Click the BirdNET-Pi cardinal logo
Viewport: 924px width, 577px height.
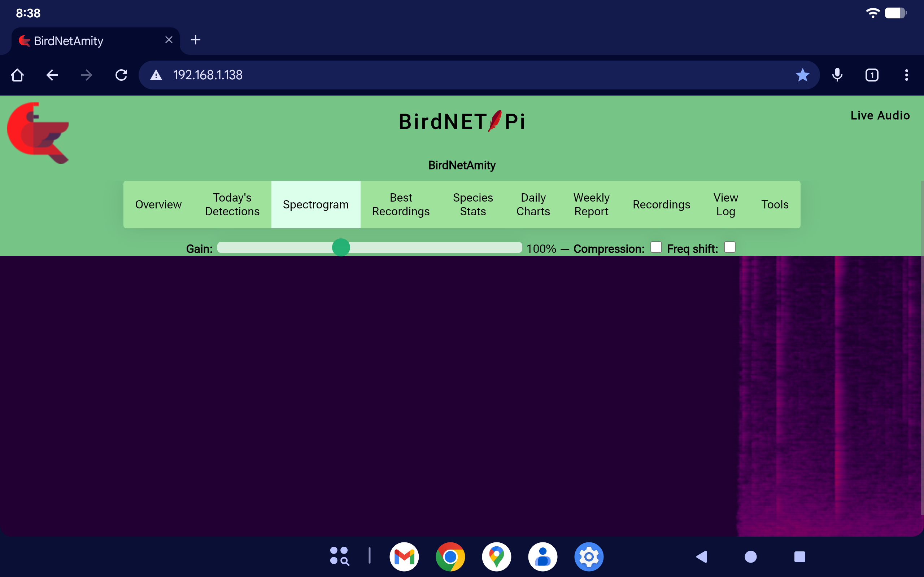coord(38,133)
